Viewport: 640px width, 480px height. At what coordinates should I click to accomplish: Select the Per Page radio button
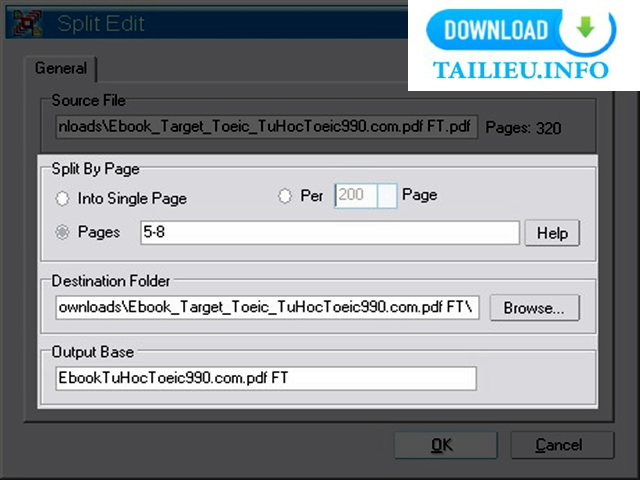[285, 196]
